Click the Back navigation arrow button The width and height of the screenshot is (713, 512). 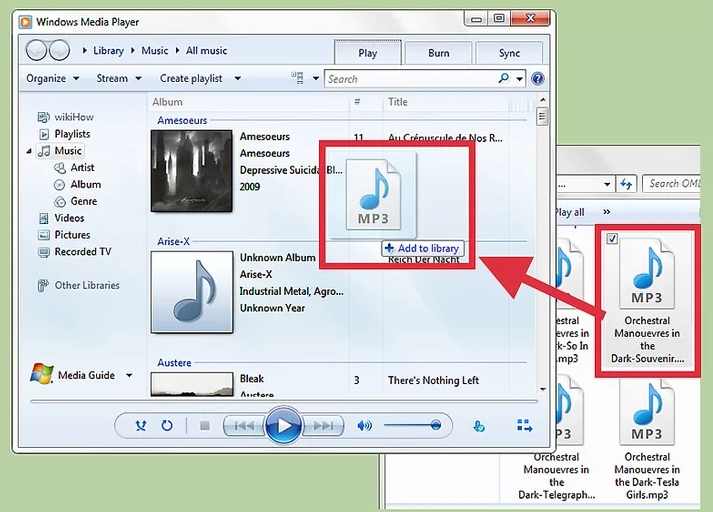pos(36,50)
